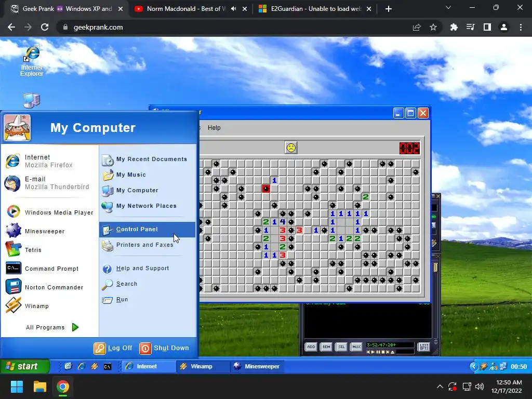Open My Recent Documents
532x399 pixels.
coord(148,159)
